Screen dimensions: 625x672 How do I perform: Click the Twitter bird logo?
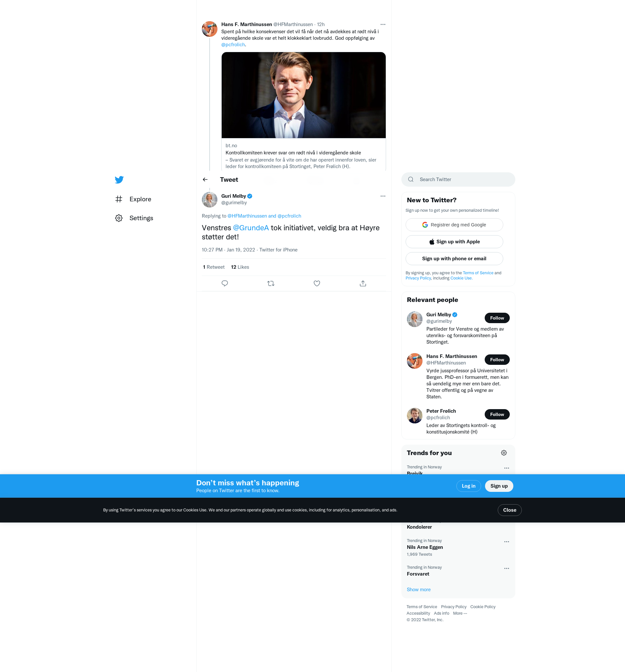click(119, 179)
